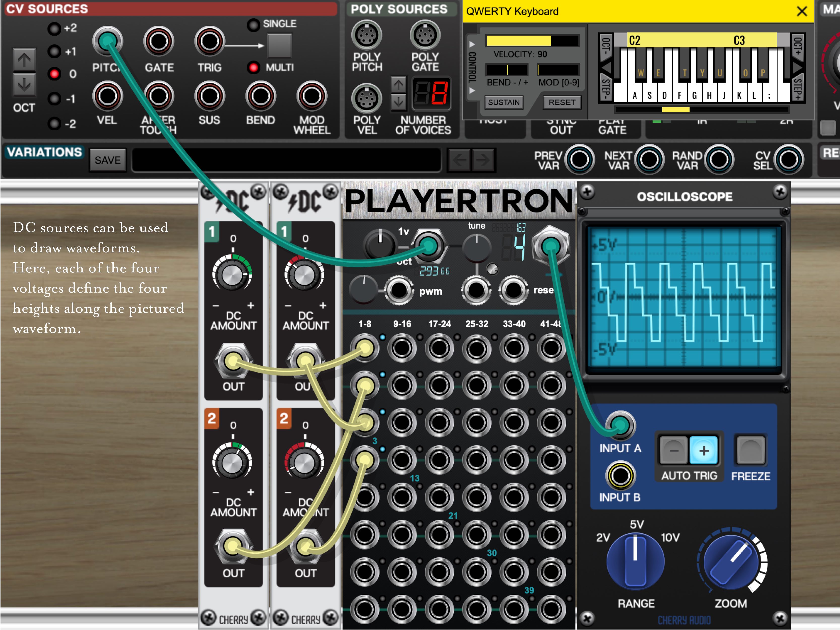This screenshot has height=630, width=840.
Task: Click SAVE in the variations bar
Action: coord(107,160)
